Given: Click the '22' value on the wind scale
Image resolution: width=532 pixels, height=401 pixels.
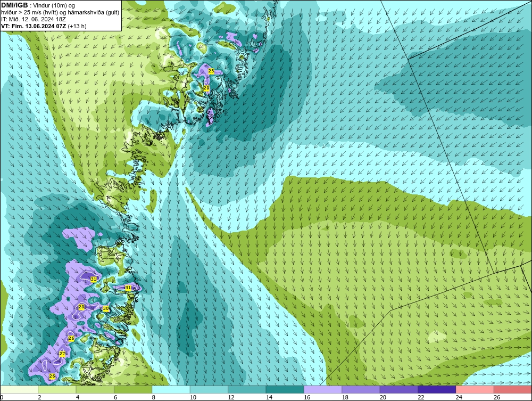Looking at the screenshot, I should tap(421, 397).
